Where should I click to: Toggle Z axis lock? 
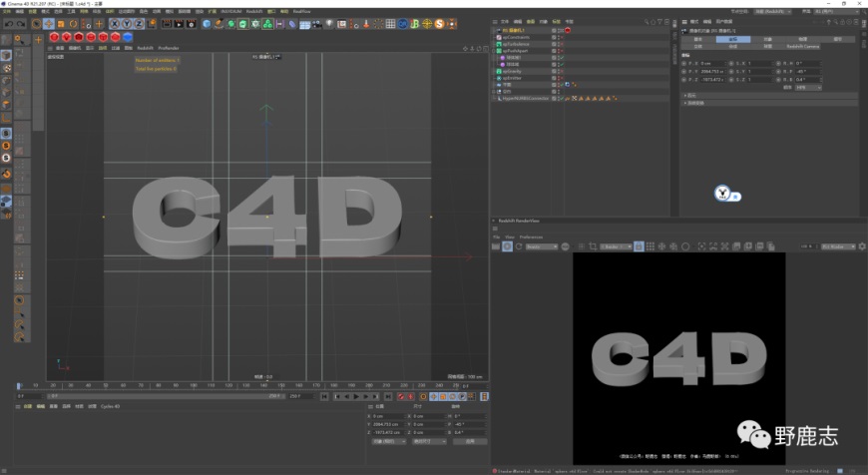[x=139, y=24]
